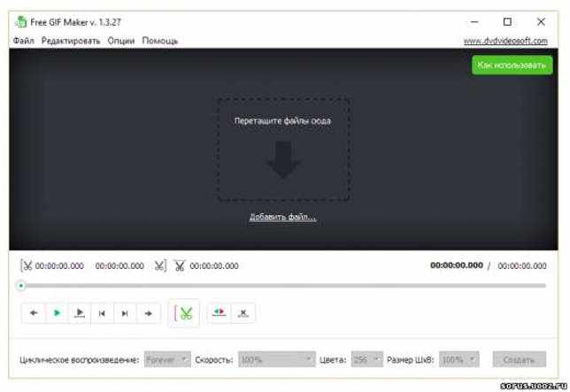Close the Free GIF Maker window
The image size is (570, 392).
pos(541,22)
